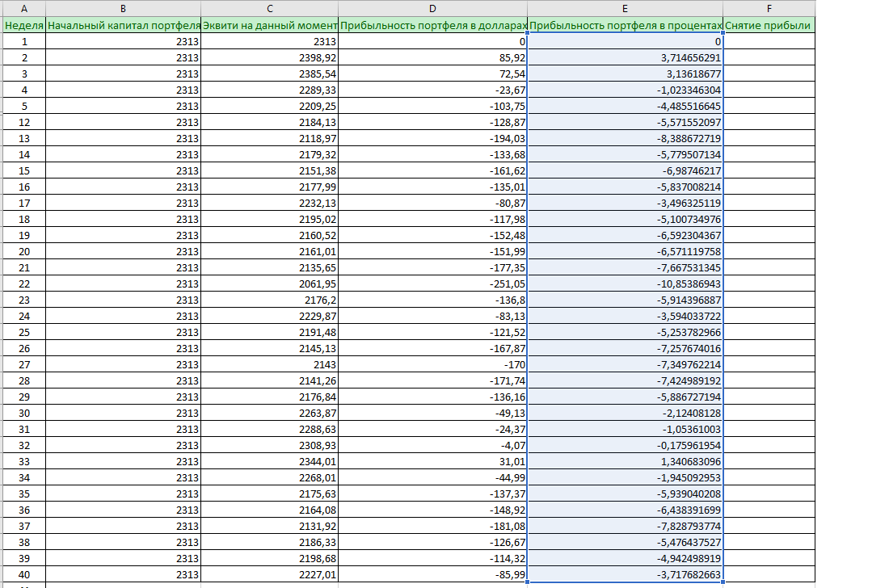
Task: Select the dollar profit cell 31,01
Action: tap(432, 461)
